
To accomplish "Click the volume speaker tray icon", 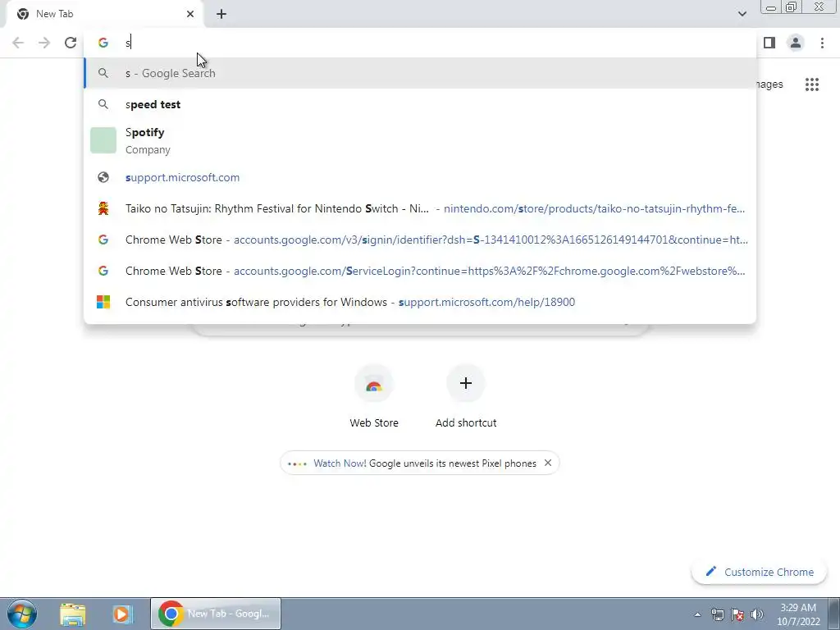I will [757, 614].
